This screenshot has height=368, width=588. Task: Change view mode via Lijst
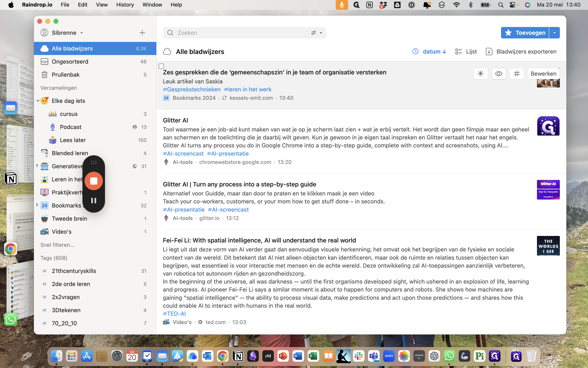466,52
